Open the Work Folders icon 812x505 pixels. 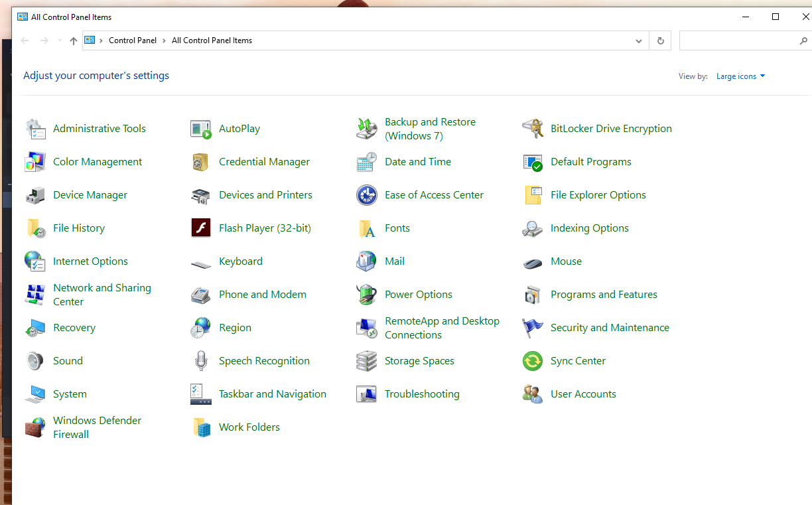201,427
